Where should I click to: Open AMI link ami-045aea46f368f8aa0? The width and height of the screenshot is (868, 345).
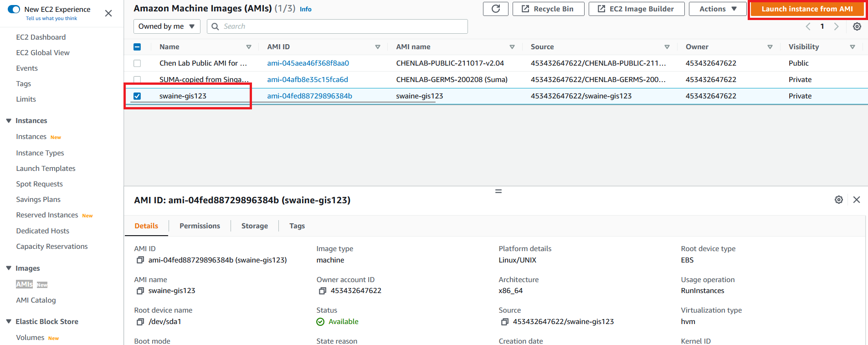pos(308,63)
